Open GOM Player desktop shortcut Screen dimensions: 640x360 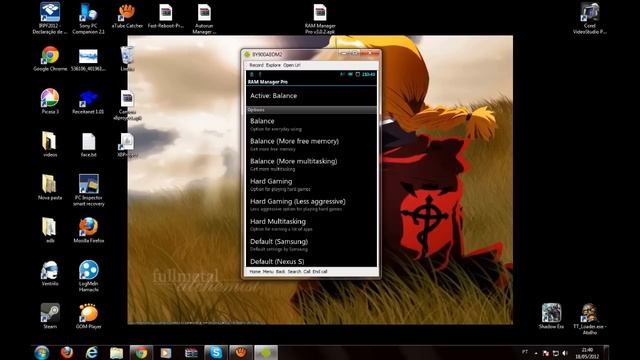click(89, 316)
